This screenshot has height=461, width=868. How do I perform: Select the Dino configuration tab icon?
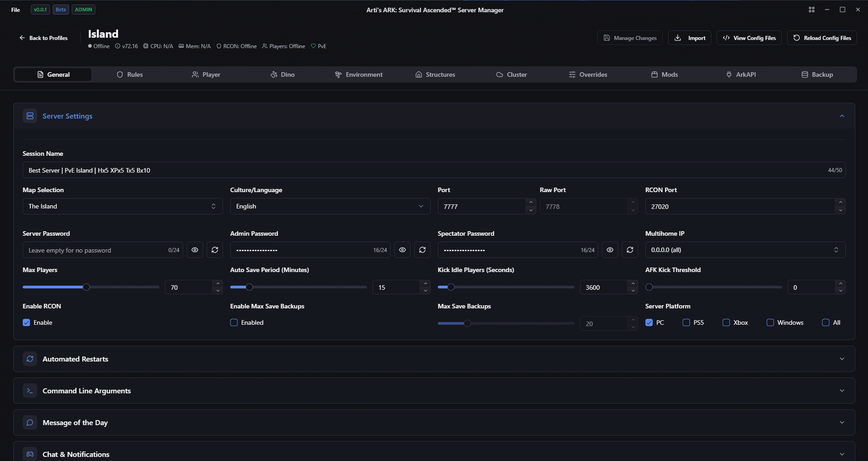[274, 74]
